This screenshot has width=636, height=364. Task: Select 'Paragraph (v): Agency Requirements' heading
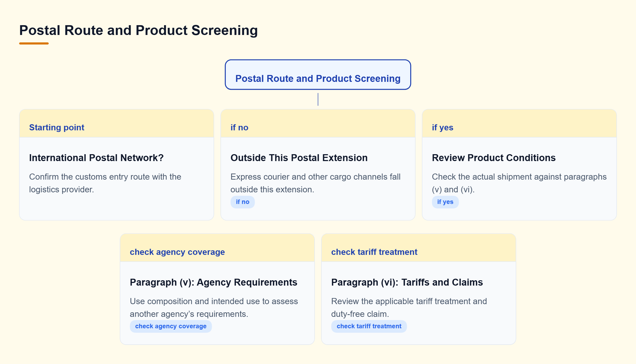pyautogui.click(x=213, y=282)
